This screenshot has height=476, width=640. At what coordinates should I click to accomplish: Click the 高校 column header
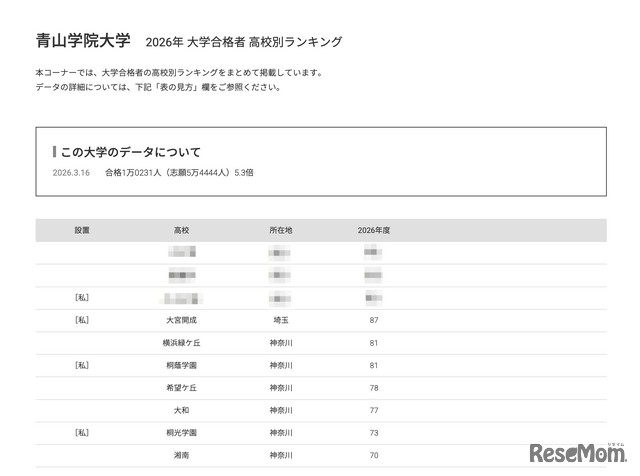181,230
